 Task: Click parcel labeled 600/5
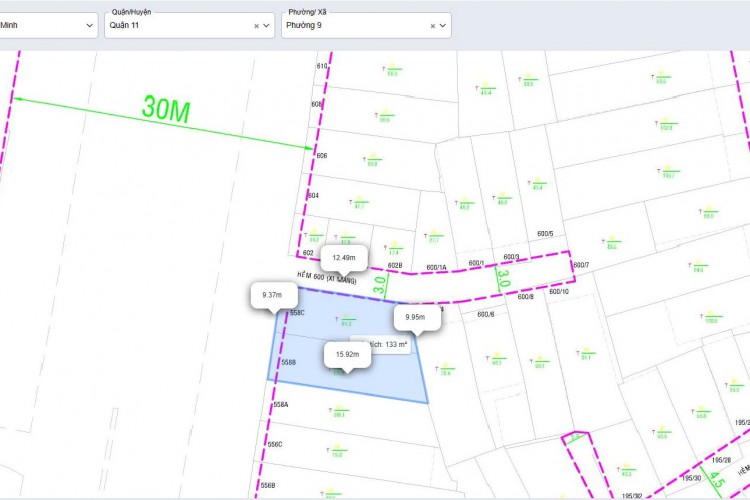tap(544, 234)
